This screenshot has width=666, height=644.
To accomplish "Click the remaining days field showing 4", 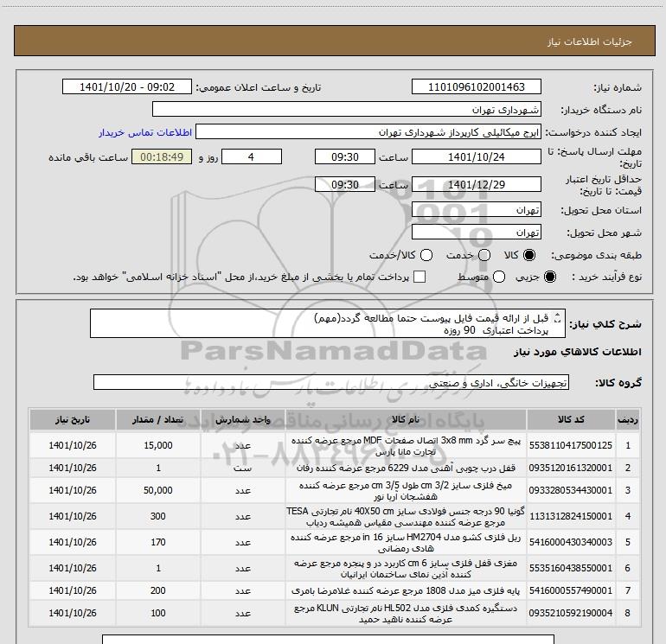I will click(x=252, y=157).
